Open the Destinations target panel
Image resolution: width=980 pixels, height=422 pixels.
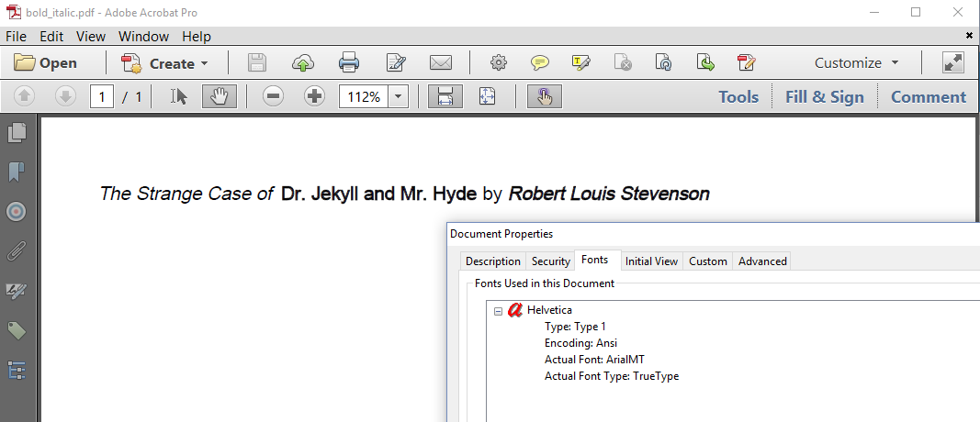(17, 212)
